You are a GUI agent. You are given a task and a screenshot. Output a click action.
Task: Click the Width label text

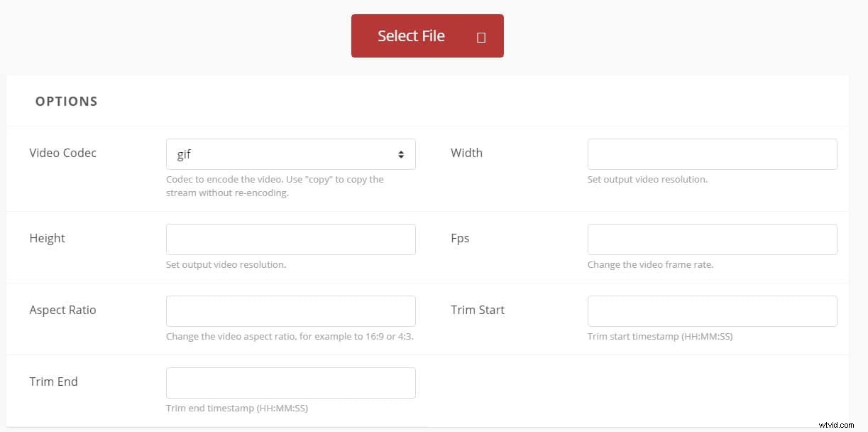[466, 153]
